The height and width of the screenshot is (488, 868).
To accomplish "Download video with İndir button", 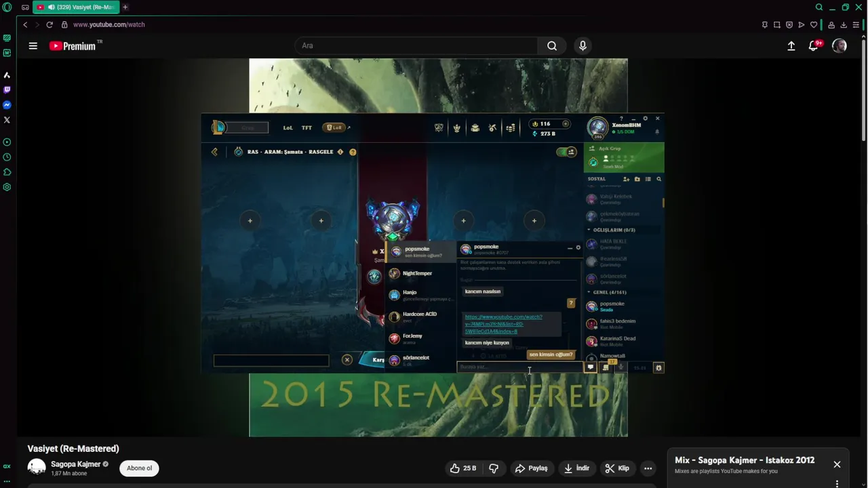I will 577,468.
